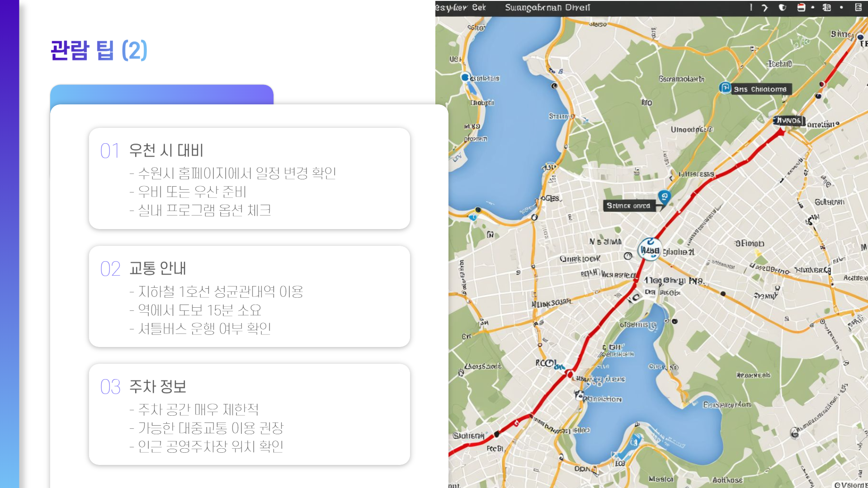
Task: Click the blue gradient tab above the cards
Action: pos(161,94)
